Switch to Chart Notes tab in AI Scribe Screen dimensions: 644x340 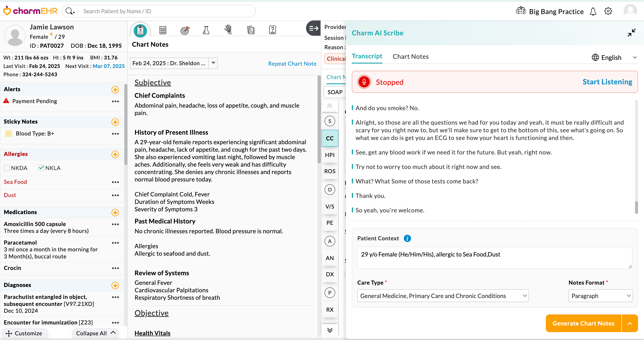(411, 57)
